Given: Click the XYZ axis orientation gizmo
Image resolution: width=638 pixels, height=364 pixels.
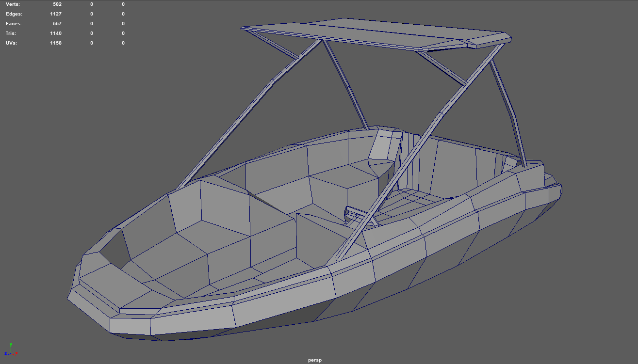Looking at the screenshot, I should tap(11, 349).
